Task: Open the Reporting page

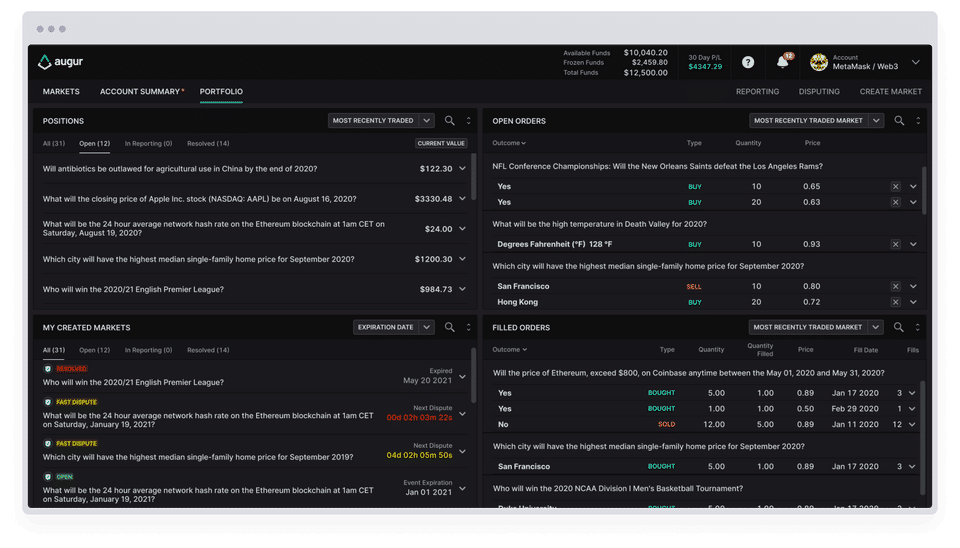Action: coord(757,91)
